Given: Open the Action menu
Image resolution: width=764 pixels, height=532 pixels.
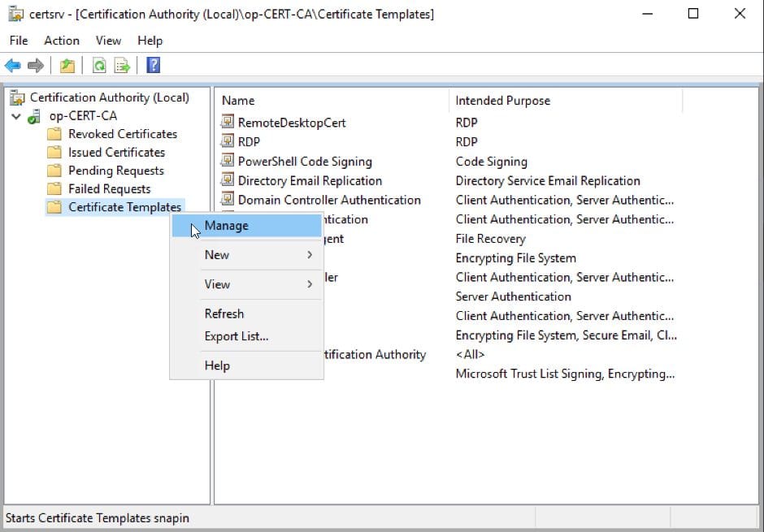Looking at the screenshot, I should [x=62, y=41].
